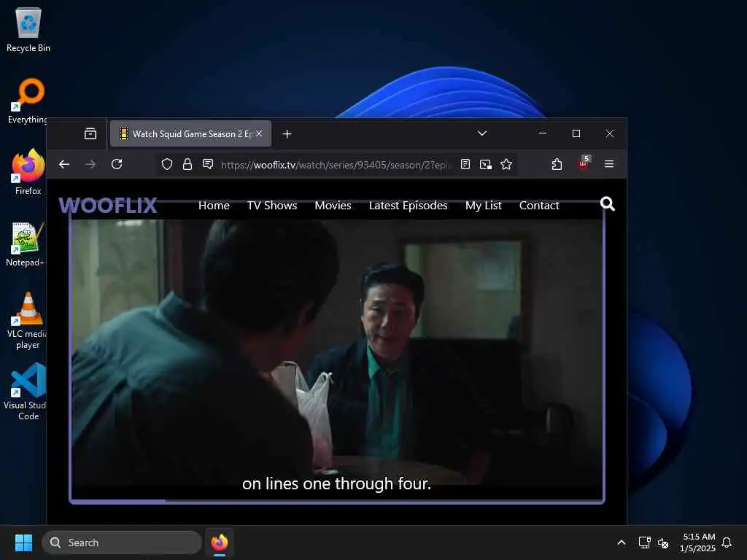Open site permissions icon in address bar
The width and height of the screenshot is (747, 560).
pos(208,164)
